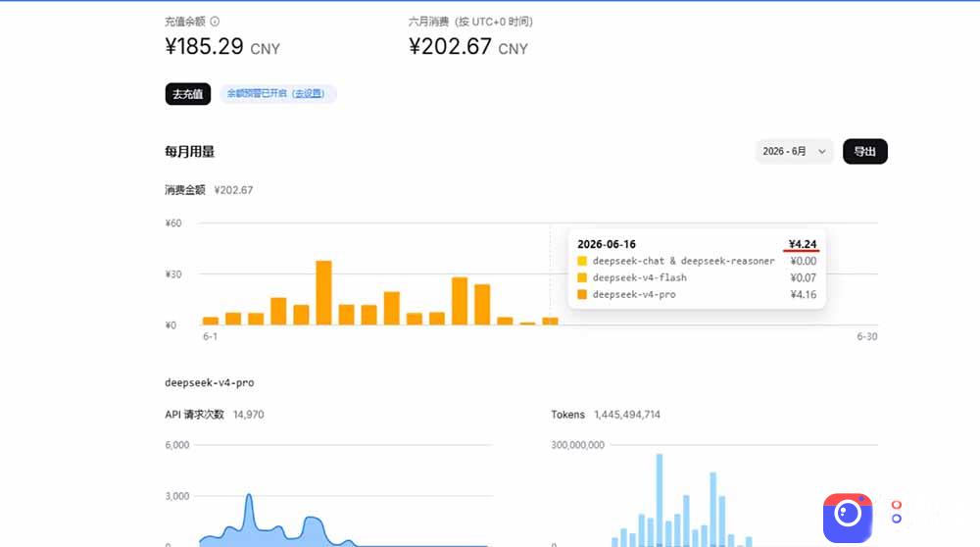The height and width of the screenshot is (547, 980).
Task: Click the tallest blue Tokens bar
Action: click(660, 500)
